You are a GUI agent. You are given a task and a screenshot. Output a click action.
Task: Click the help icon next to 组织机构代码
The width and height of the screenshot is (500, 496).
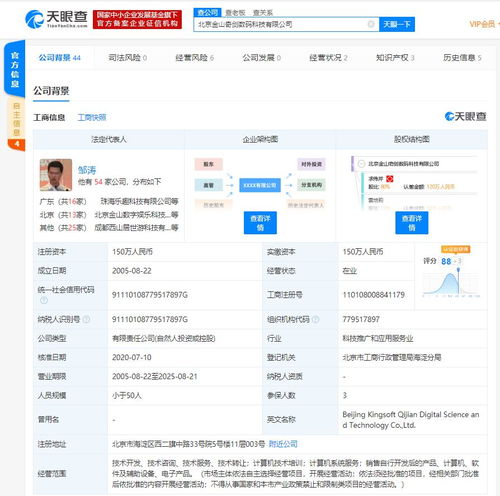click(x=315, y=319)
